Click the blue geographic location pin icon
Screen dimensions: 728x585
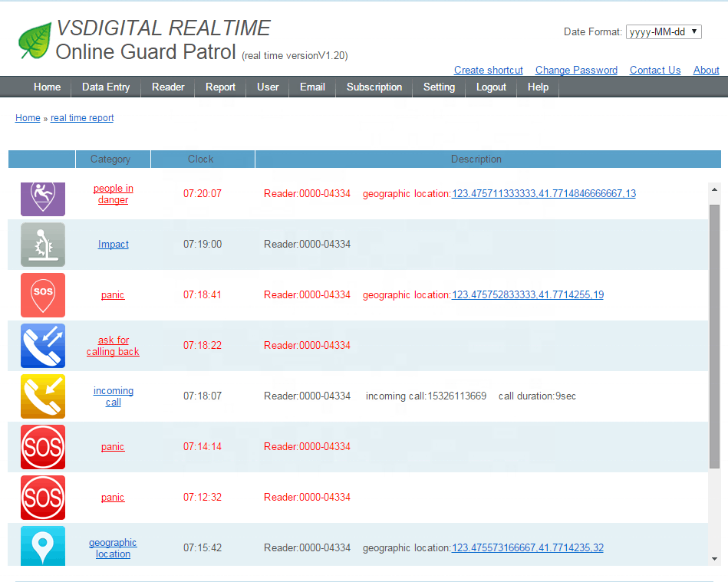[43, 546]
